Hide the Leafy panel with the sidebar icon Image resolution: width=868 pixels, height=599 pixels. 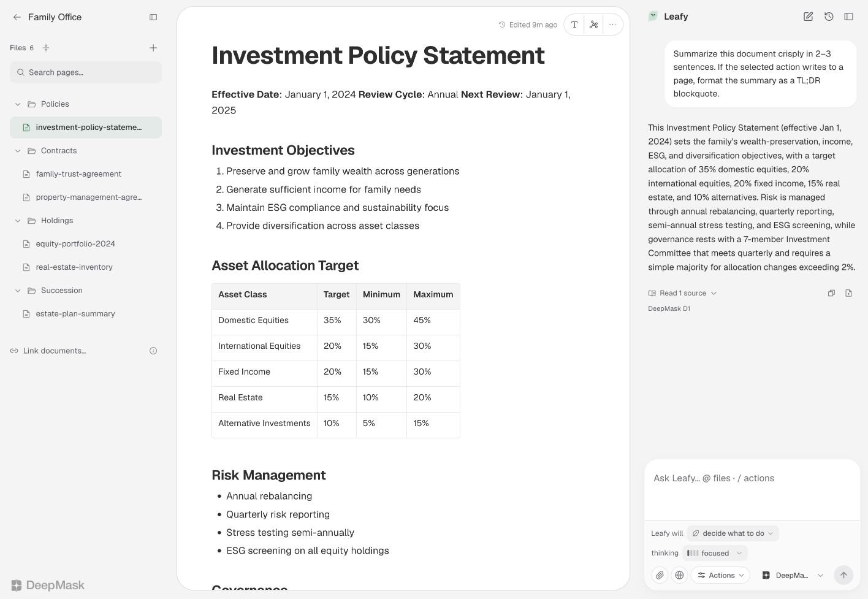(849, 17)
